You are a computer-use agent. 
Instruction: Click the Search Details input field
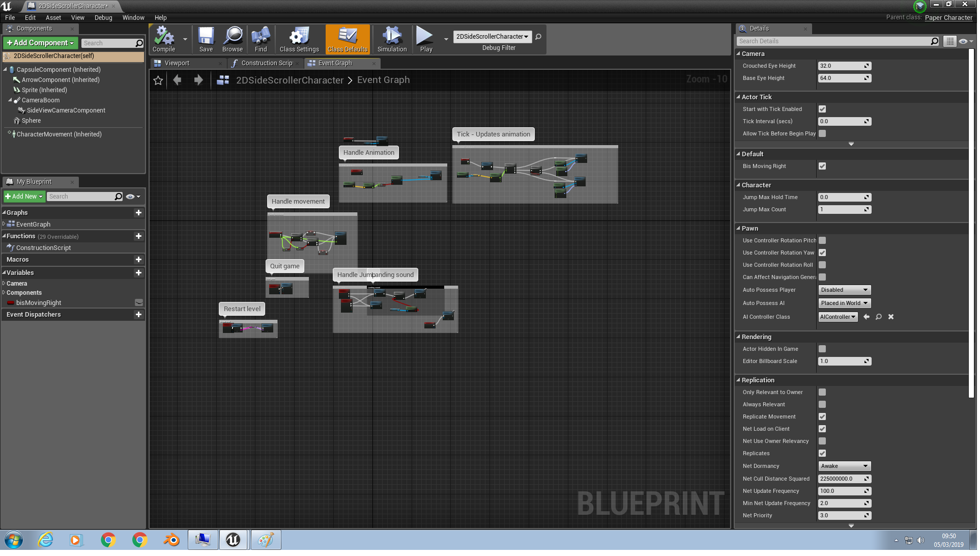tap(834, 42)
